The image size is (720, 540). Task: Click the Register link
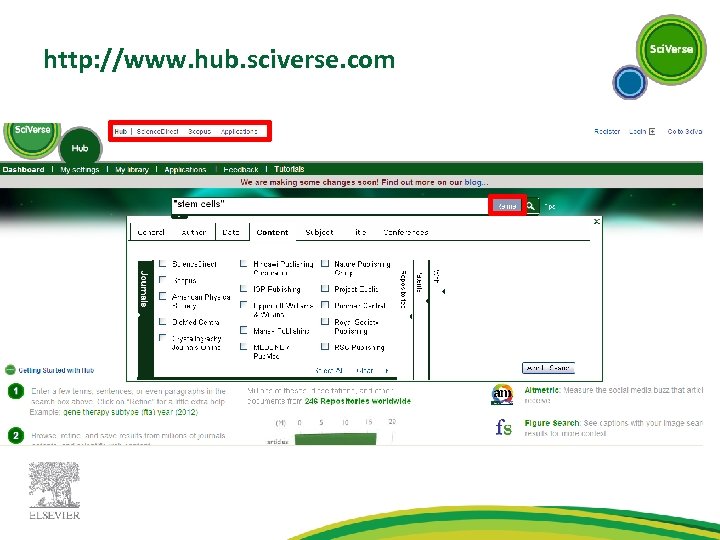pyautogui.click(x=607, y=131)
